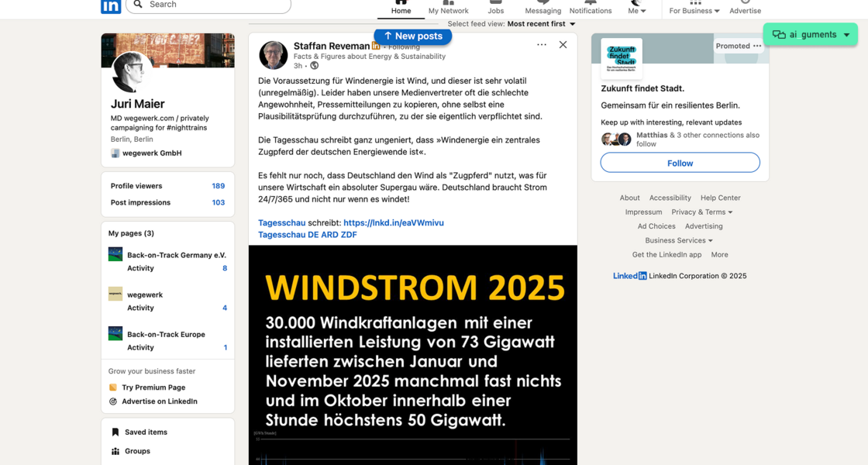The image size is (868, 465).
Task: Open the WINDSTROM 2025 post image
Action: [x=412, y=355]
